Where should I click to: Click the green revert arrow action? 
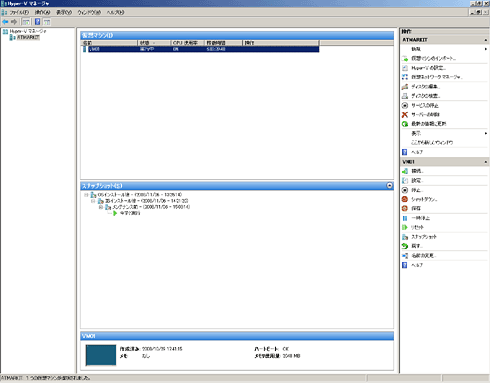pos(405,246)
